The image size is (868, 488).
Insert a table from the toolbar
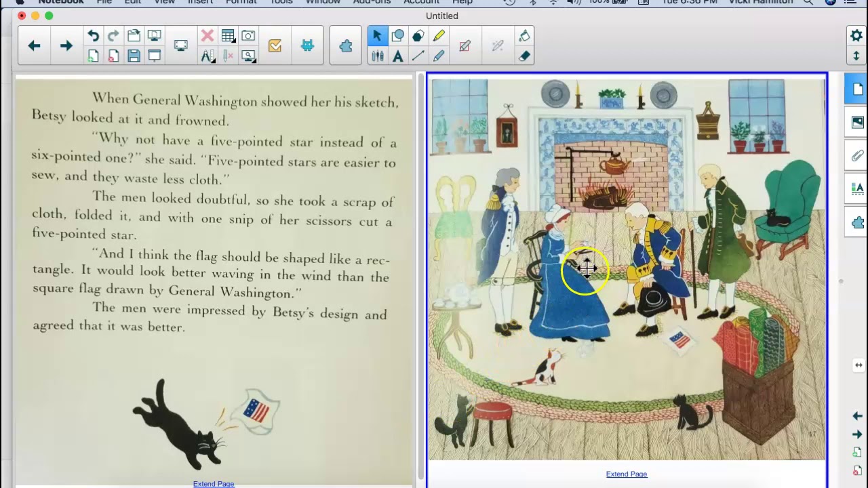coord(228,36)
